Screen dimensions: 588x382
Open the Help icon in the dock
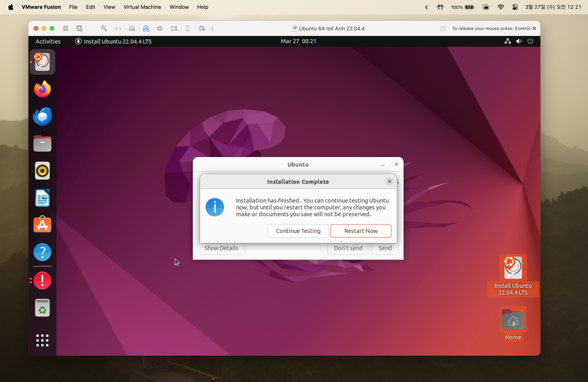(x=42, y=252)
